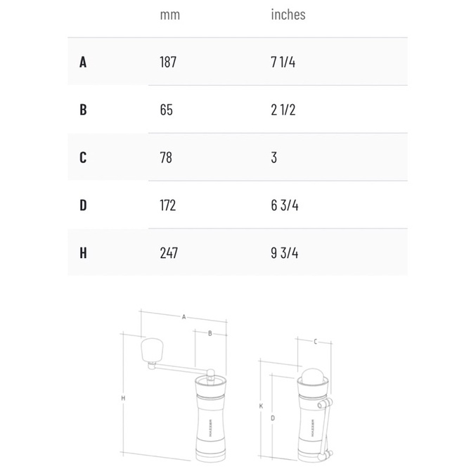476x476 pixels.
Task: Select the inches column header
Action: [288, 15]
